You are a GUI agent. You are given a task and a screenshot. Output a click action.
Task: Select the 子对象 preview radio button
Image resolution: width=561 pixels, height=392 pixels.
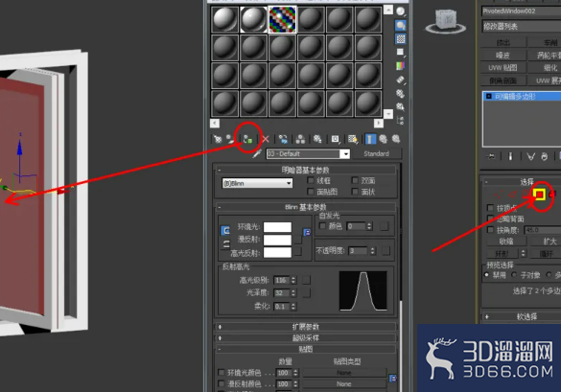514,275
